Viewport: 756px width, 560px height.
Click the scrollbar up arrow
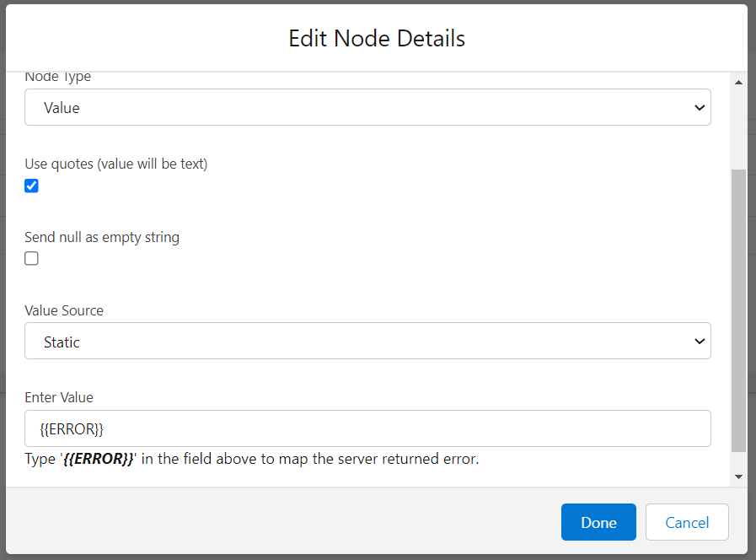tap(739, 81)
